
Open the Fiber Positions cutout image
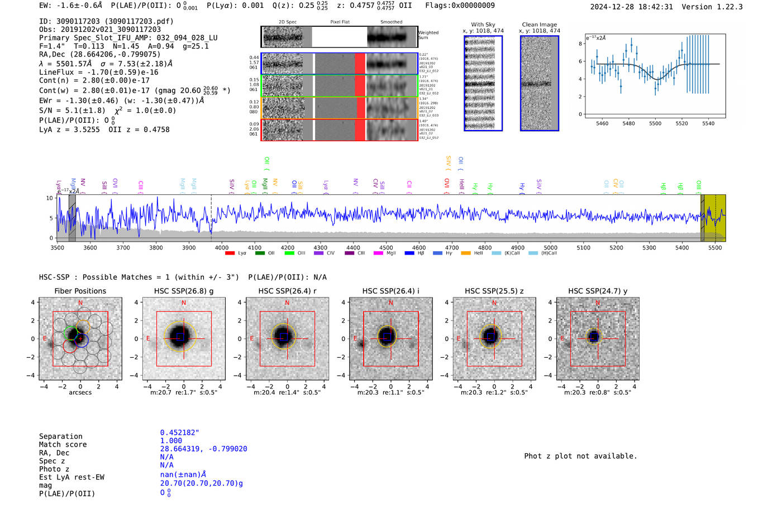point(80,339)
